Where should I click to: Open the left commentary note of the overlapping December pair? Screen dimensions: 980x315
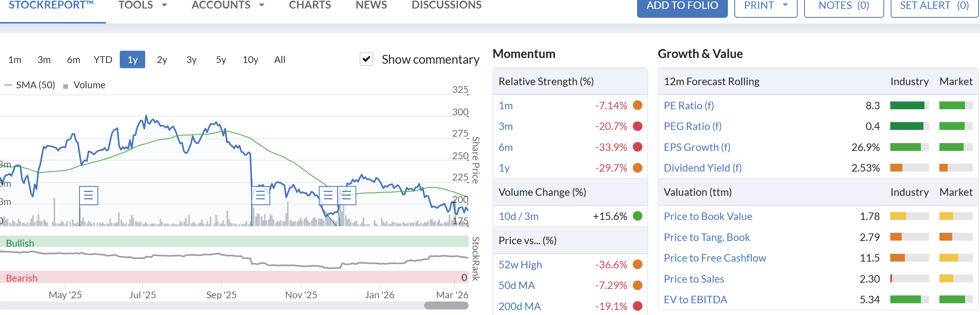pos(328,195)
